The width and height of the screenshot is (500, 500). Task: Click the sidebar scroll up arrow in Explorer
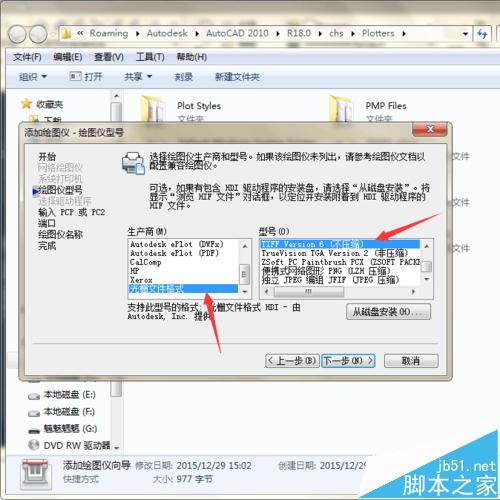(x=116, y=96)
